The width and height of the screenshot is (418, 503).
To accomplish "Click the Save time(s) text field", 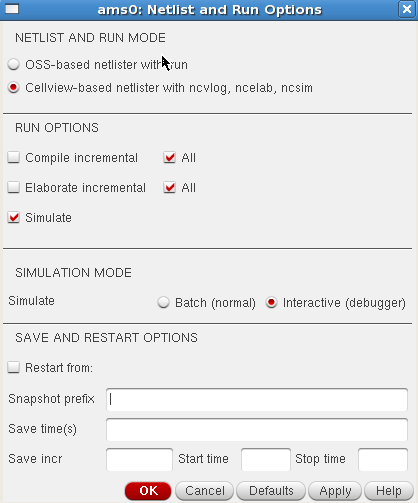I will click(x=257, y=429).
